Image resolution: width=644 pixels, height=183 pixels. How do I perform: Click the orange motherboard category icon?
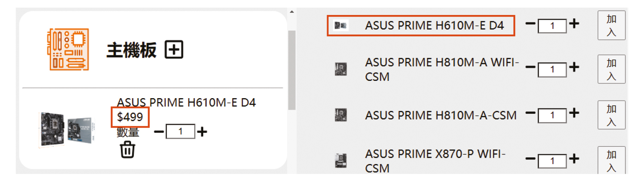68,49
